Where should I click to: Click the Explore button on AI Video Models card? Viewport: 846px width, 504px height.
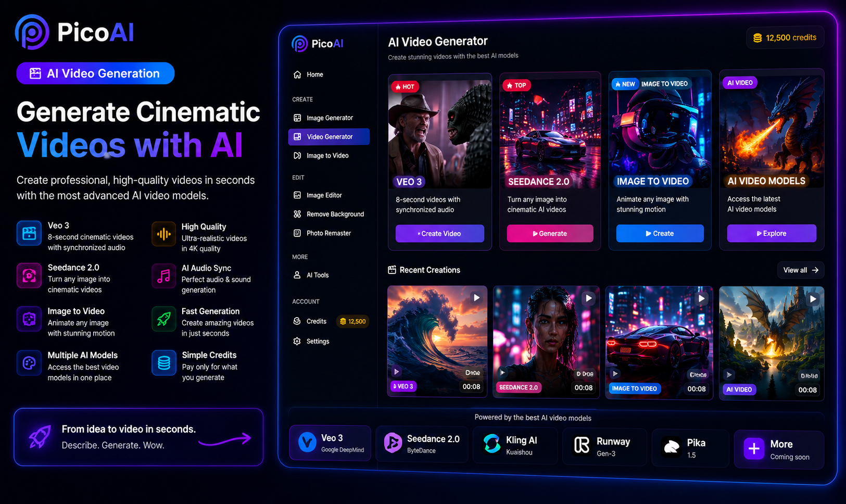point(772,233)
